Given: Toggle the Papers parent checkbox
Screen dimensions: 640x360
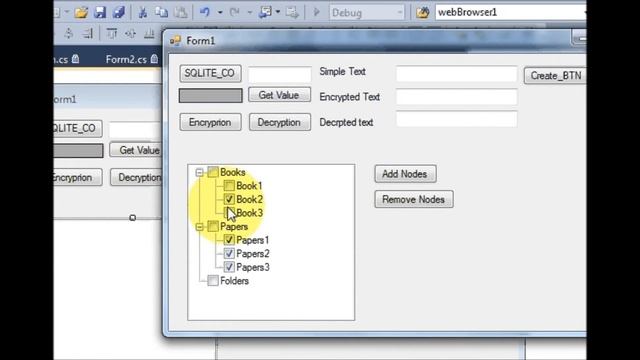Looking at the screenshot, I should (213, 226).
